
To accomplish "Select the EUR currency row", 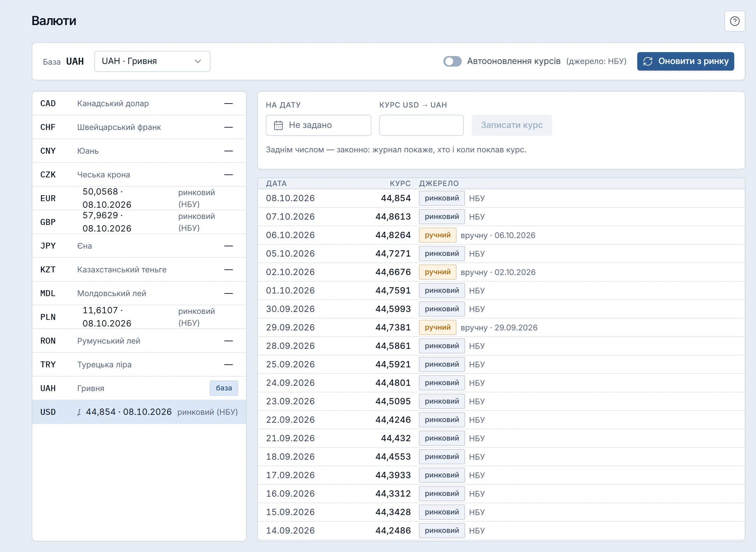I will (x=139, y=199).
